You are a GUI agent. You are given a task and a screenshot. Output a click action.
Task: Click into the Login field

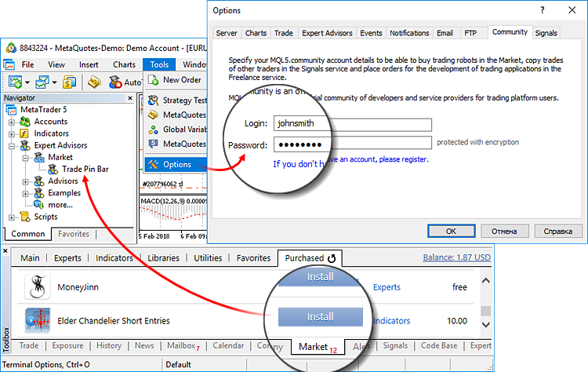353,124
